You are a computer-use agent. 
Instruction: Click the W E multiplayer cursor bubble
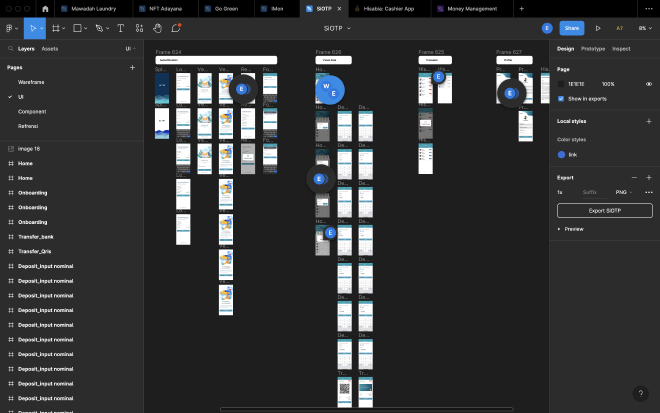pos(330,90)
